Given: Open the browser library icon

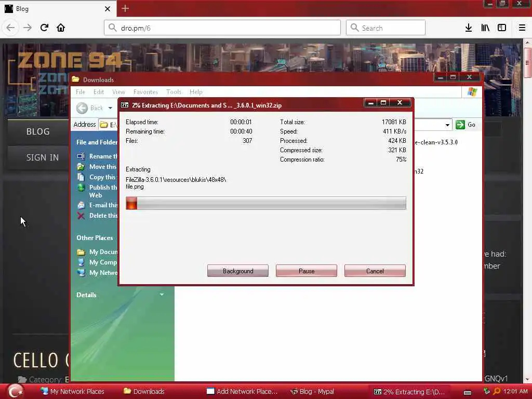Looking at the screenshot, I should [x=485, y=28].
